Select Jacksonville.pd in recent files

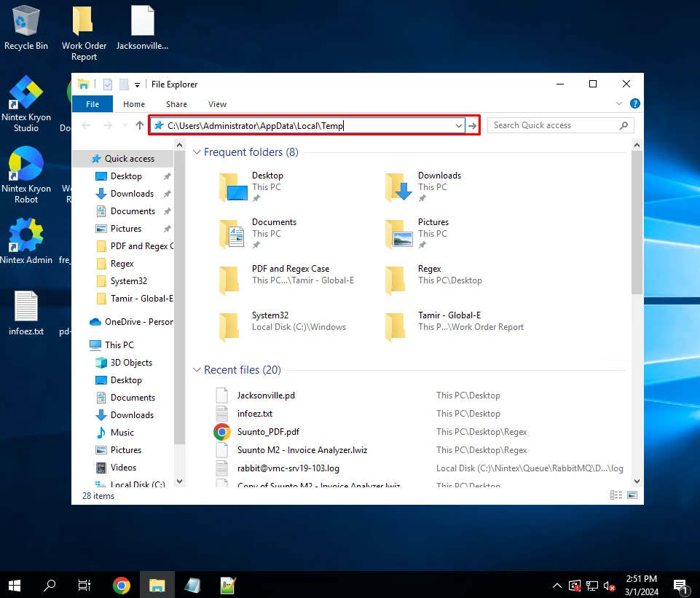tap(266, 396)
